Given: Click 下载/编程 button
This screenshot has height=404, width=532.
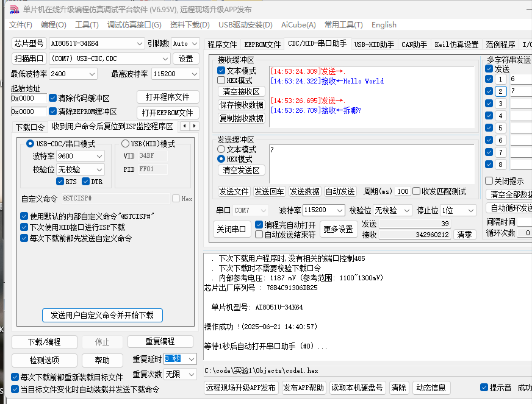Looking at the screenshot, I should click(45, 342).
